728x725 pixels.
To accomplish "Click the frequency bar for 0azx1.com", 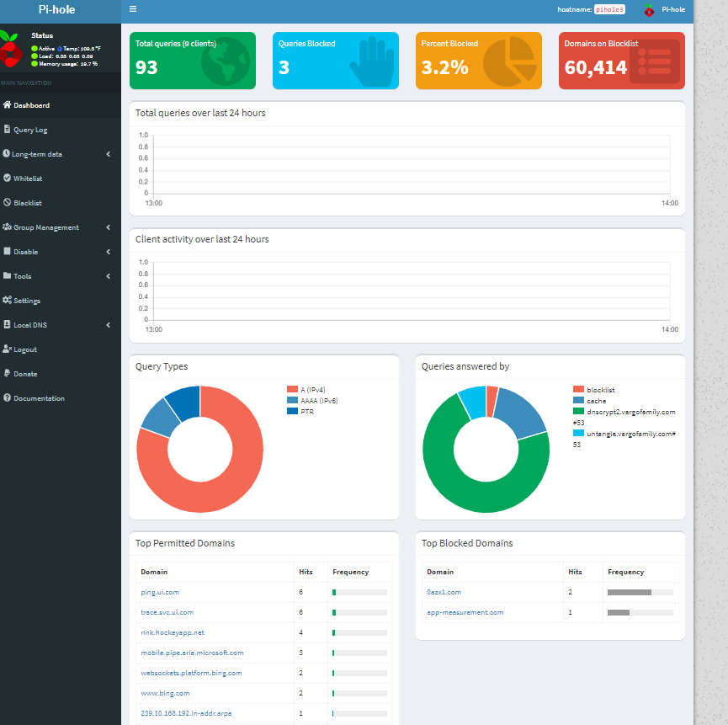I will point(640,592).
